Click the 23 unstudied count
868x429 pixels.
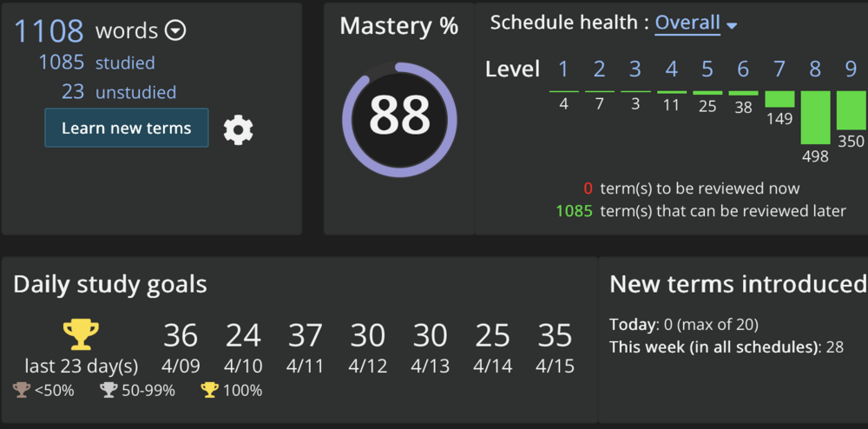[x=73, y=92]
